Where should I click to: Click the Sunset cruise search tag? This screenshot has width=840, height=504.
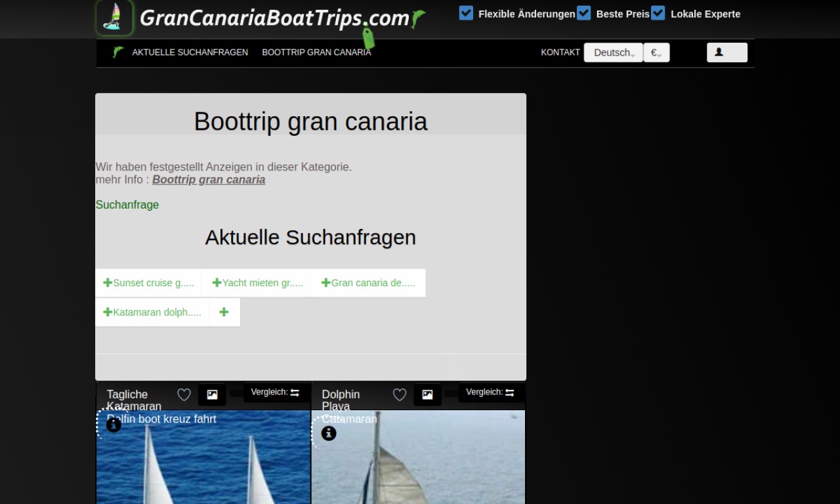pyautogui.click(x=148, y=283)
